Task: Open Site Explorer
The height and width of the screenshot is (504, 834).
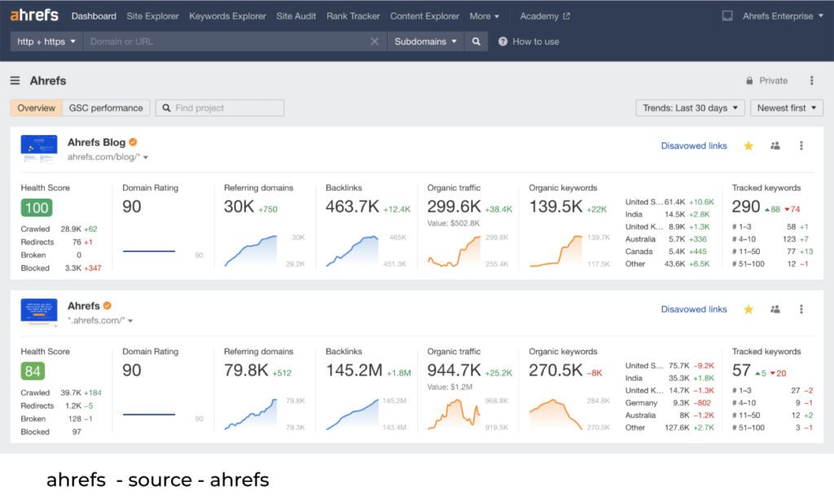Action: click(x=152, y=16)
